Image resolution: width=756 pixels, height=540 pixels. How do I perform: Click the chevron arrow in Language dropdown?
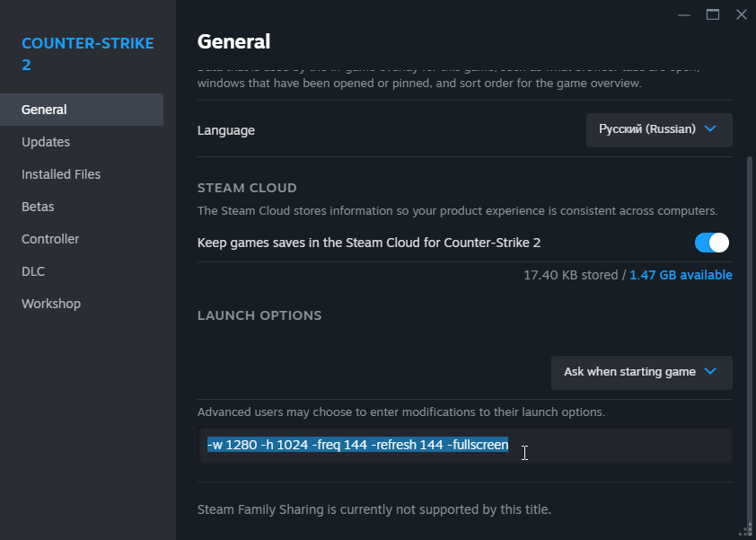(710, 129)
